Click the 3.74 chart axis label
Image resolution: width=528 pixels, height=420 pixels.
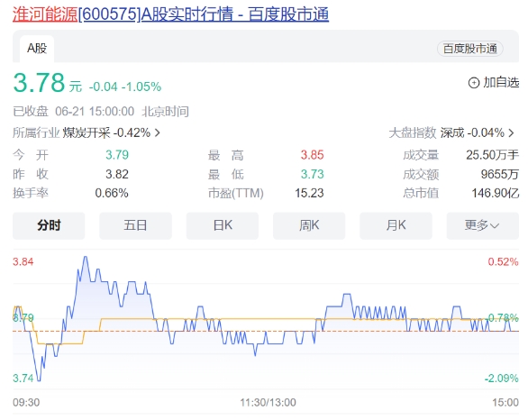23,378
